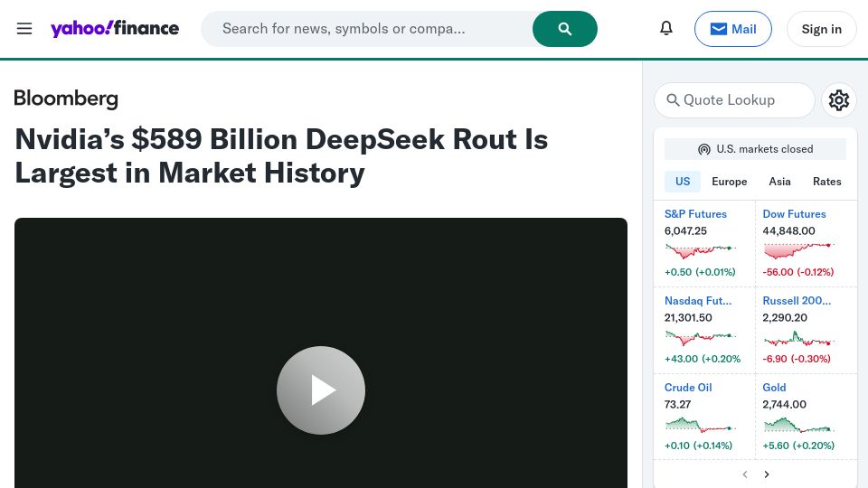The height and width of the screenshot is (488, 868).
Task: Play the article video
Action: click(321, 390)
